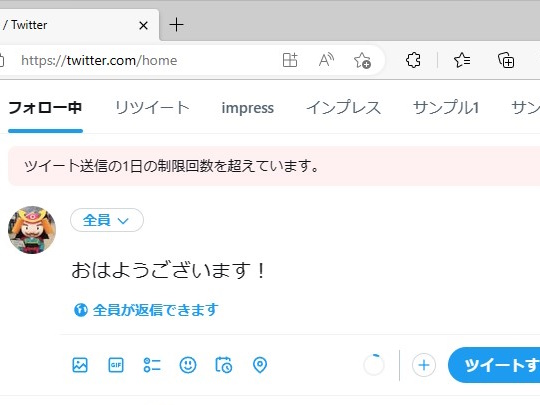Open the browser favorites list
Viewport: 540px width, 405px height.
[462, 60]
